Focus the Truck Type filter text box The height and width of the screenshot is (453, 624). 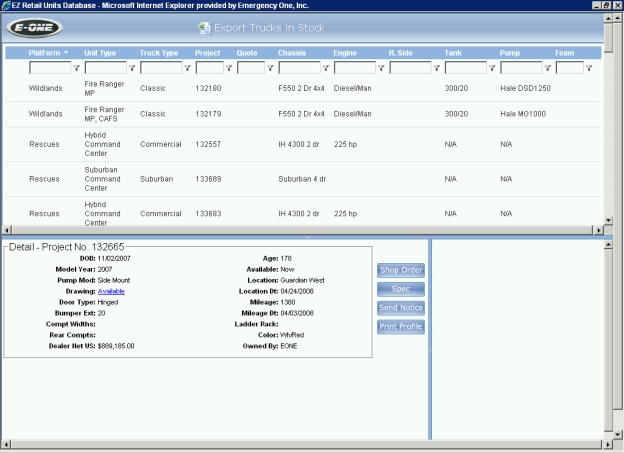(x=161, y=68)
